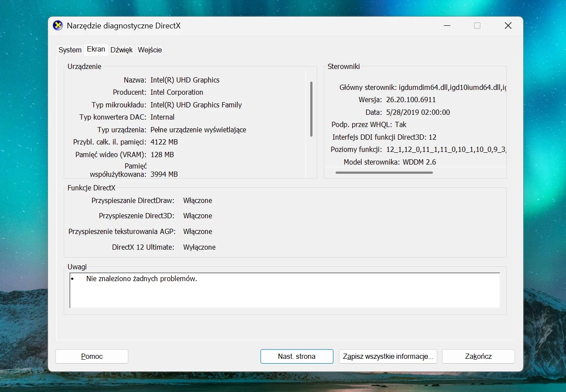Click inside the Uwagi notes text box
The image size is (566, 392).
pyautogui.click(x=285, y=290)
